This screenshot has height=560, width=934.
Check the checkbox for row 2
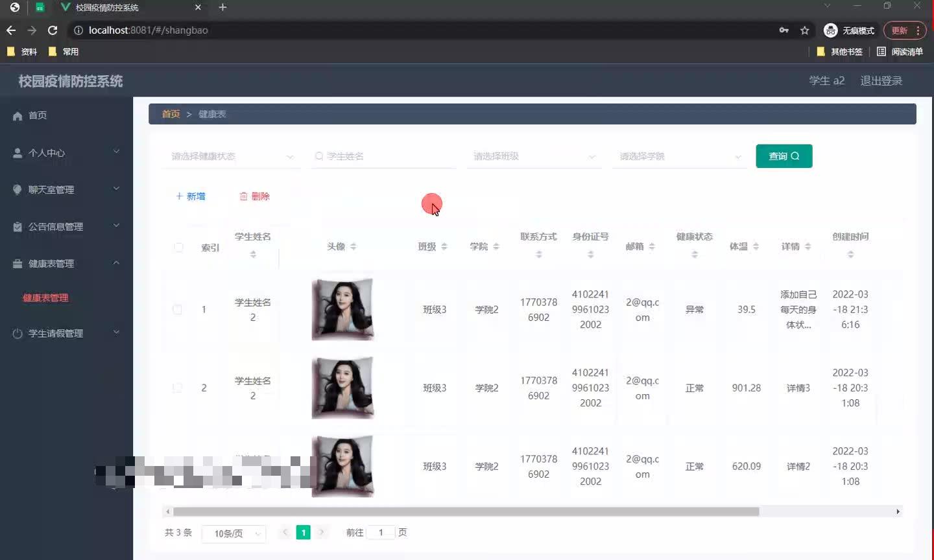177,388
